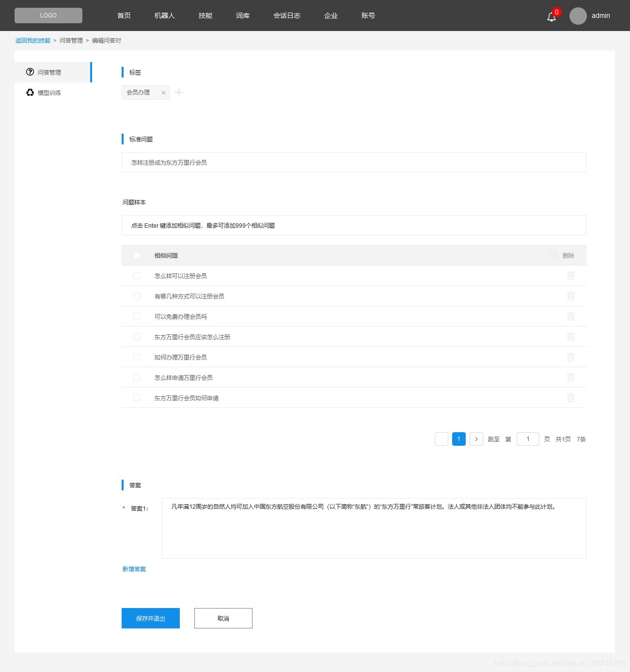Screen dimensions: 630x672
Task: Open the notification bell
Action: [x=551, y=17]
